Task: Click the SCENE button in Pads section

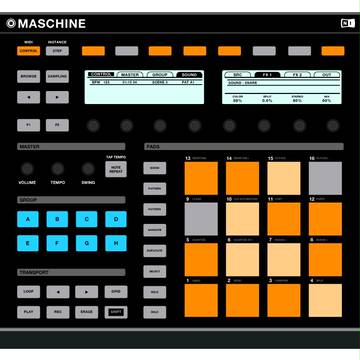Action: tap(155, 168)
